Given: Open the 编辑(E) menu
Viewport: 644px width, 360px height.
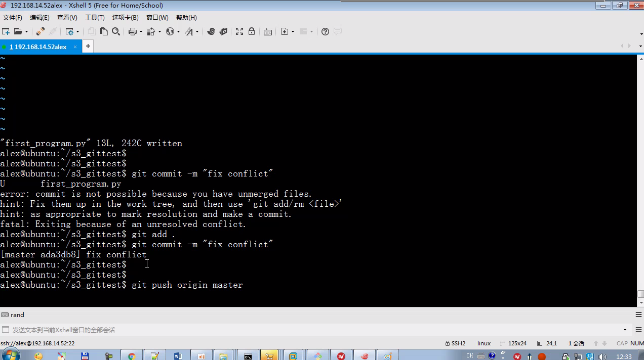Looking at the screenshot, I should click(x=39, y=17).
